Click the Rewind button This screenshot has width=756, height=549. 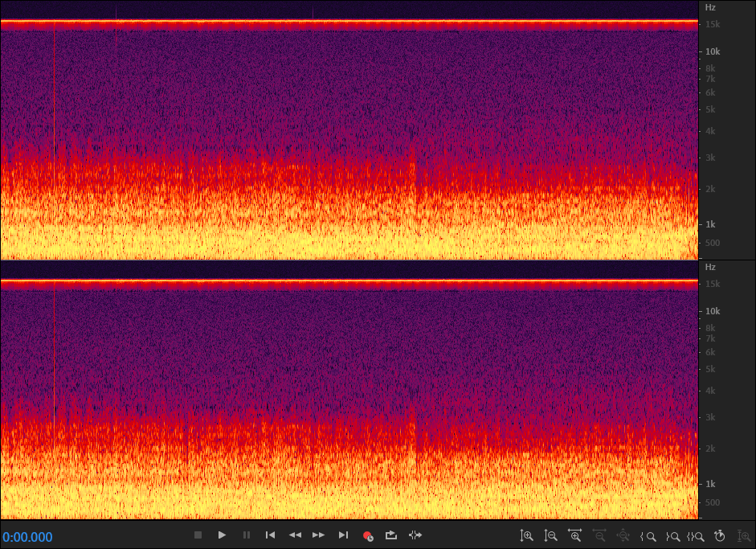click(x=295, y=535)
